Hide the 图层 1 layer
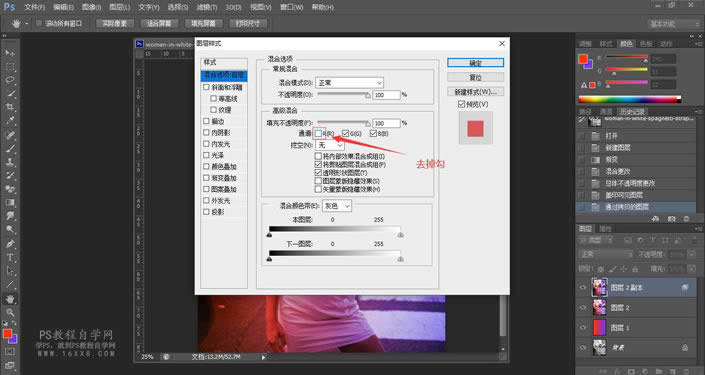Viewport: 705px width, 375px height. [583, 328]
